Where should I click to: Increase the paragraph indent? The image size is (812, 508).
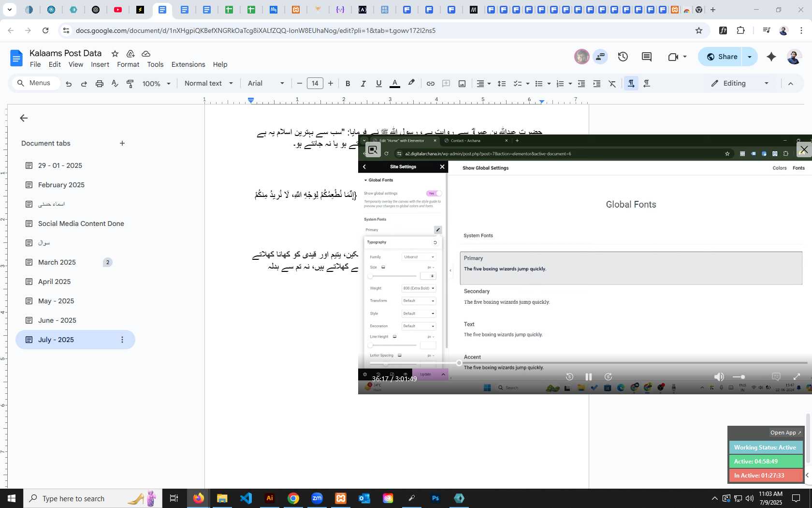[597, 84]
